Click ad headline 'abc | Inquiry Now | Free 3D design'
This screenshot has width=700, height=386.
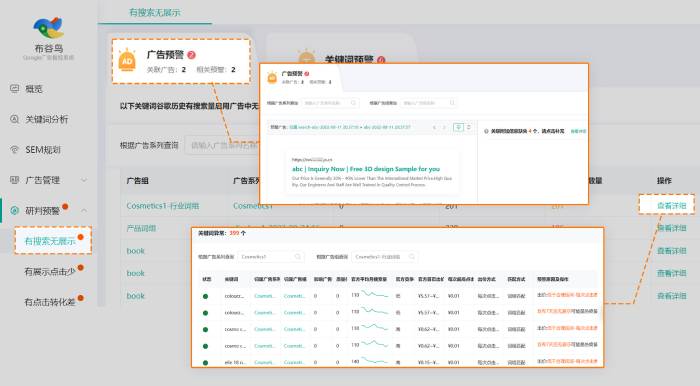tap(366, 169)
